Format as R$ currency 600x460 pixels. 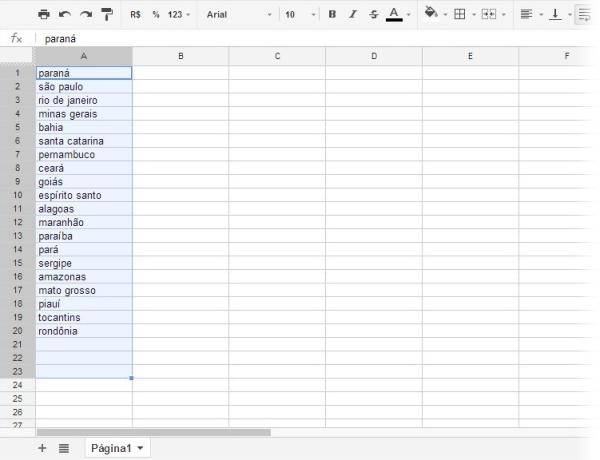pyautogui.click(x=135, y=15)
